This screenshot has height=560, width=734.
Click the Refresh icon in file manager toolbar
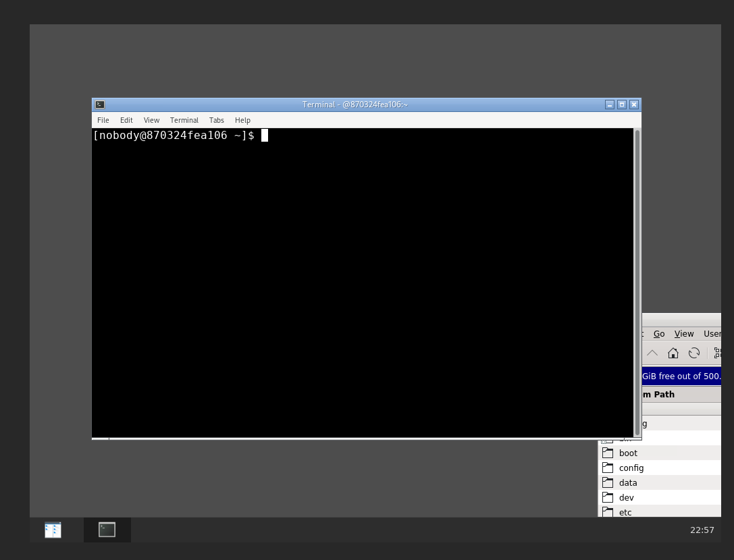coord(693,353)
